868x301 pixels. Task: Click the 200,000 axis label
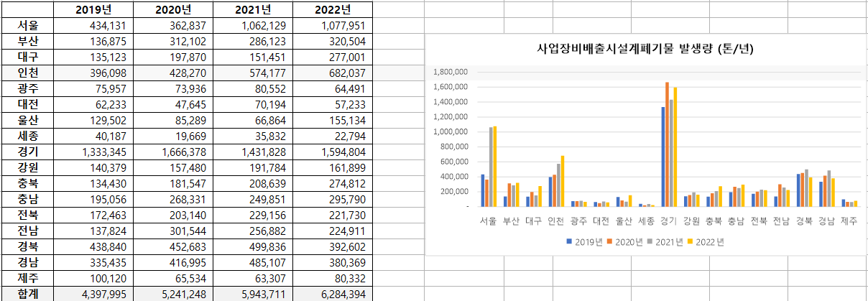pyautogui.click(x=455, y=191)
